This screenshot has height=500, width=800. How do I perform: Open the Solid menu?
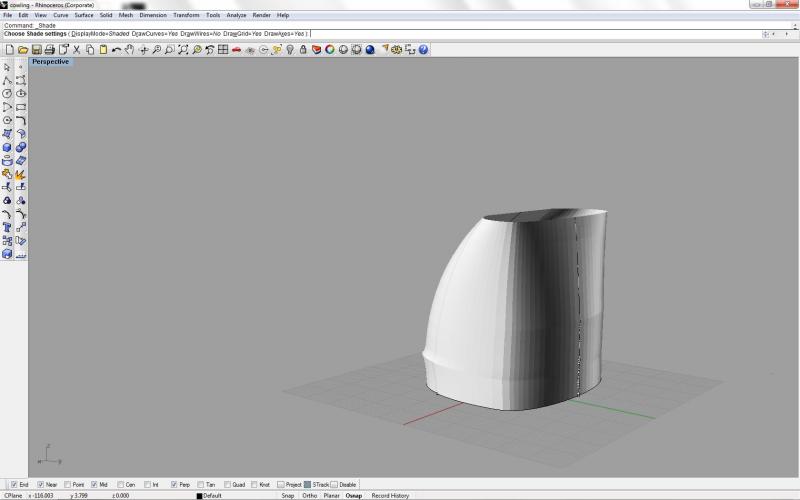click(x=106, y=15)
